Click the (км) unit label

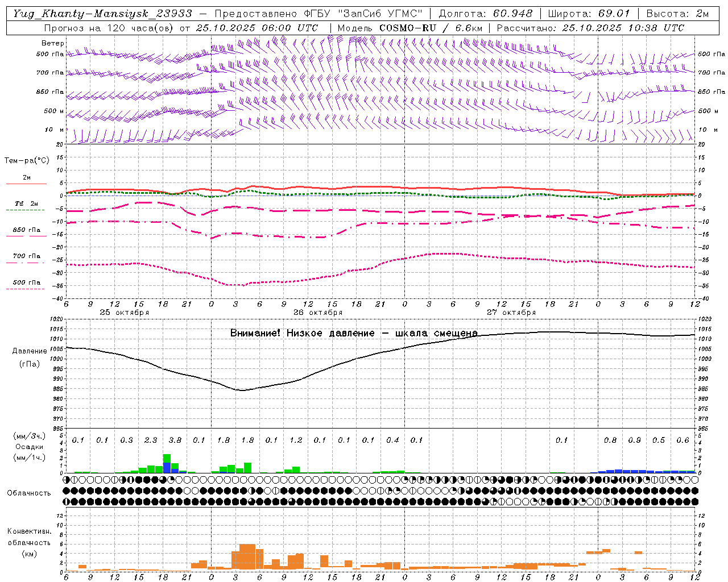pos(29,554)
